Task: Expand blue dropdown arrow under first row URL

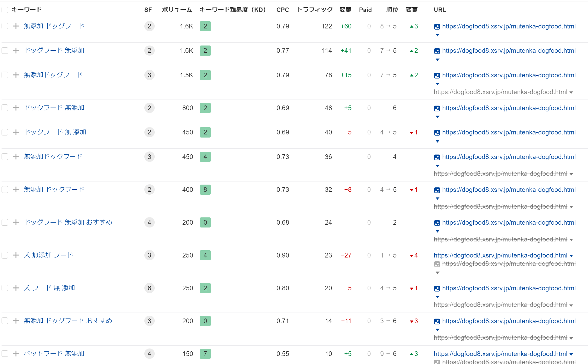Action: click(x=437, y=35)
